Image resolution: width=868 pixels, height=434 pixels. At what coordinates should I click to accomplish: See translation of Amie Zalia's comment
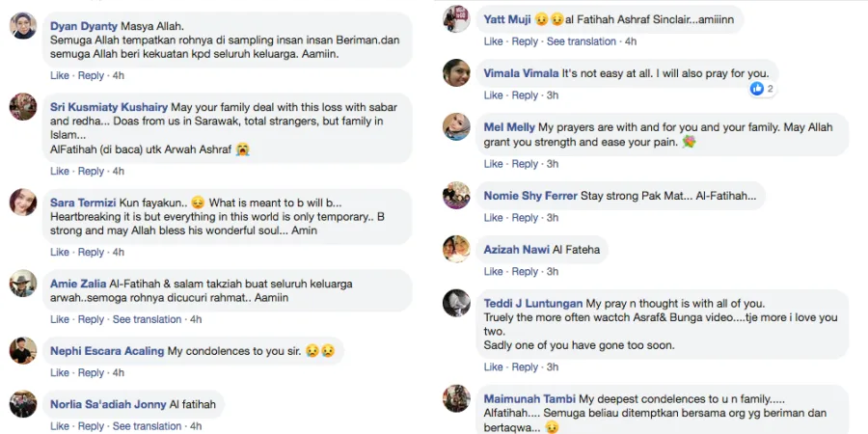click(148, 319)
